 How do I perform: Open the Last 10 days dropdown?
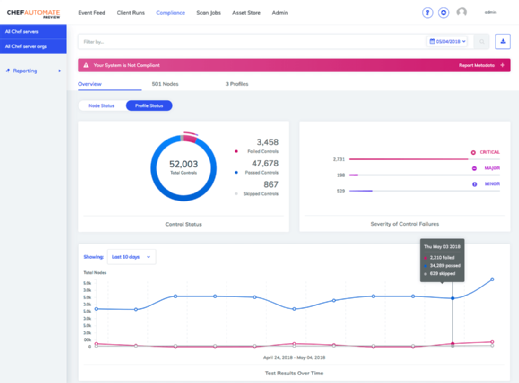coord(131,257)
